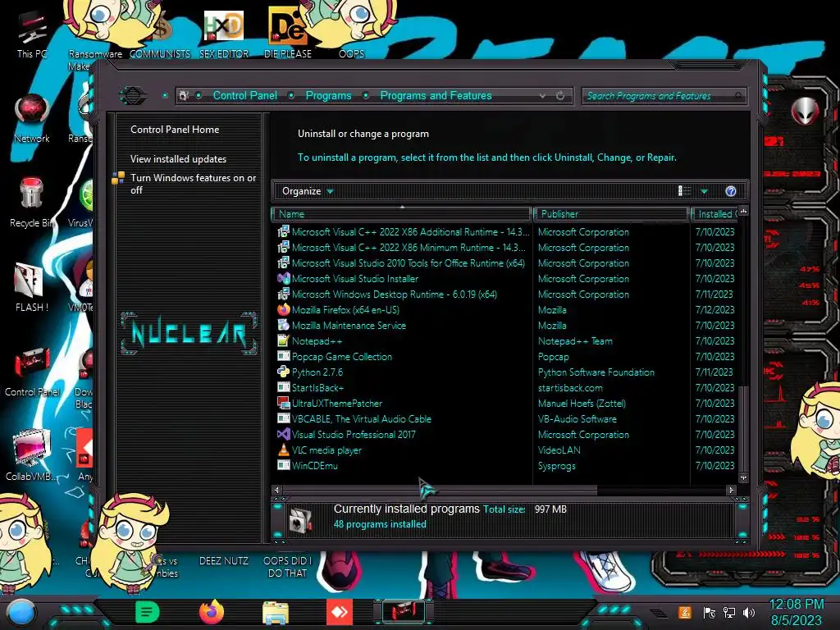Open the Action Center flag tray icon
The height and width of the screenshot is (630, 840).
[x=710, y=612]
